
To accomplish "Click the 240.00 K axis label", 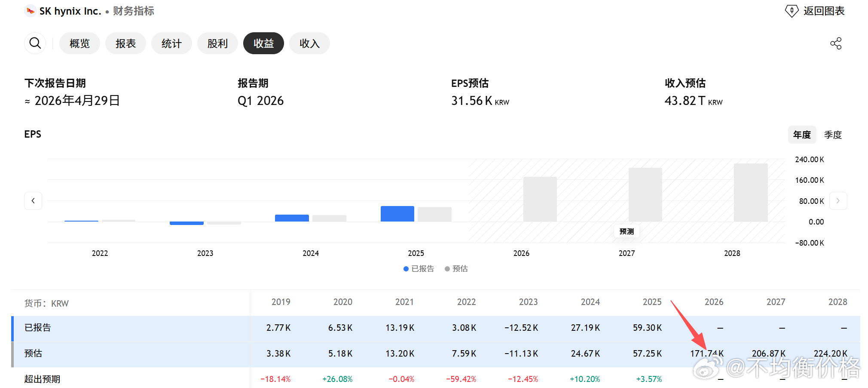I will pos(810,160).
